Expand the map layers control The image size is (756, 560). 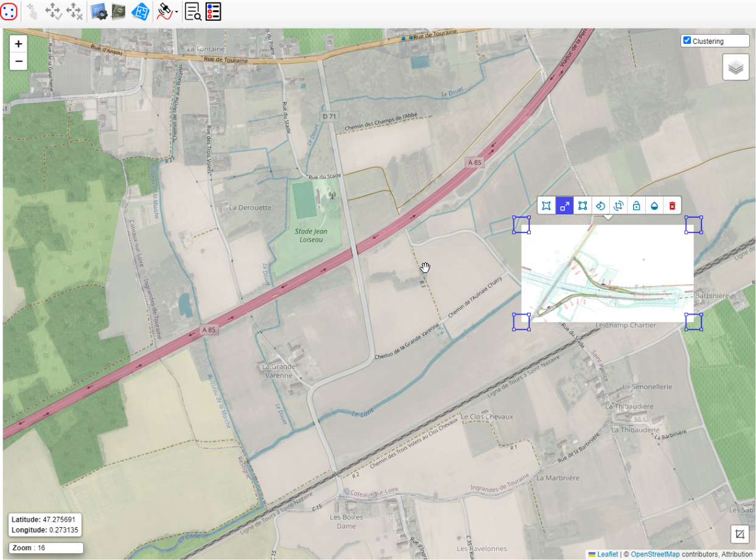pos(735,67)
